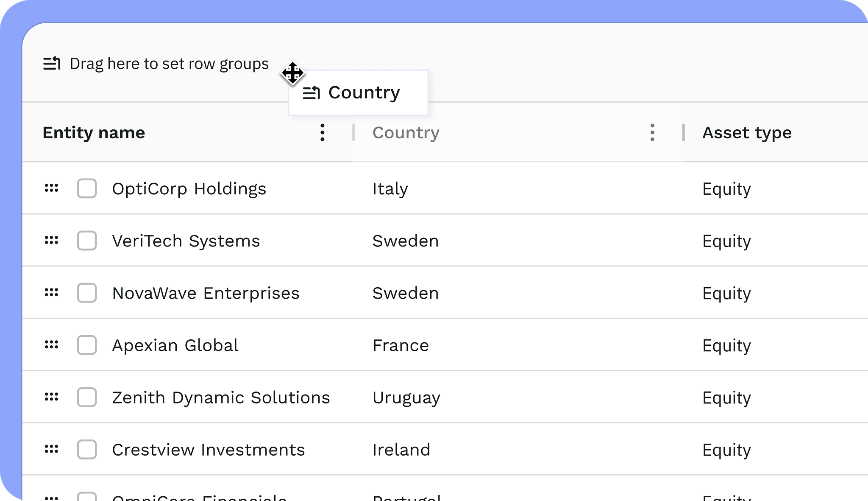Click the Apexian Global row drag handle
868x501 pixels.
pos(52,345)
